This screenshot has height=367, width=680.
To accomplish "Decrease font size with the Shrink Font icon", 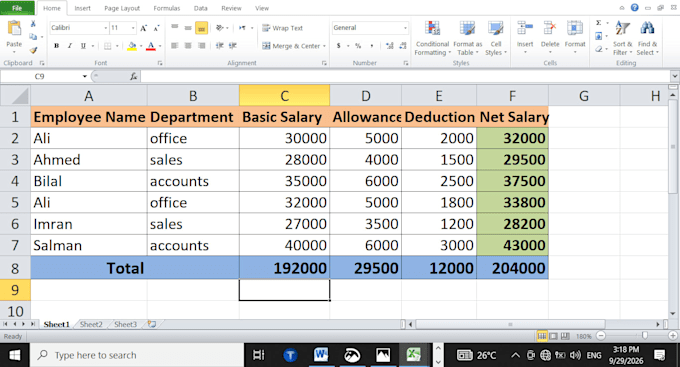I will [157, 28].
